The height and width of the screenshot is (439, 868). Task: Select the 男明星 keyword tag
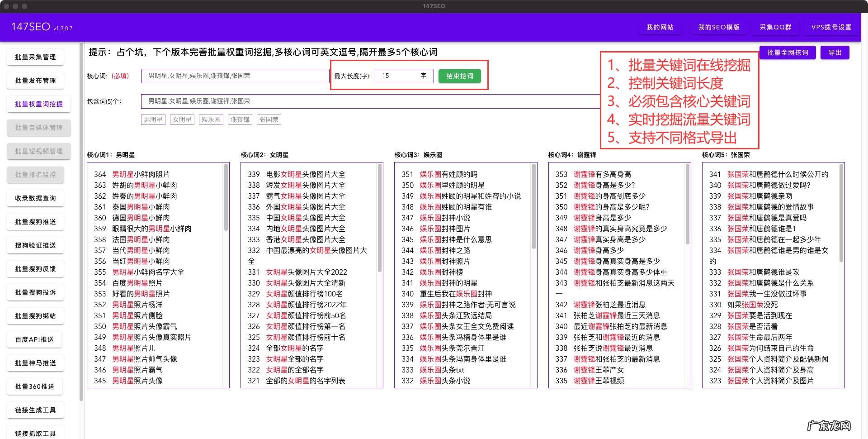(153, 119)
